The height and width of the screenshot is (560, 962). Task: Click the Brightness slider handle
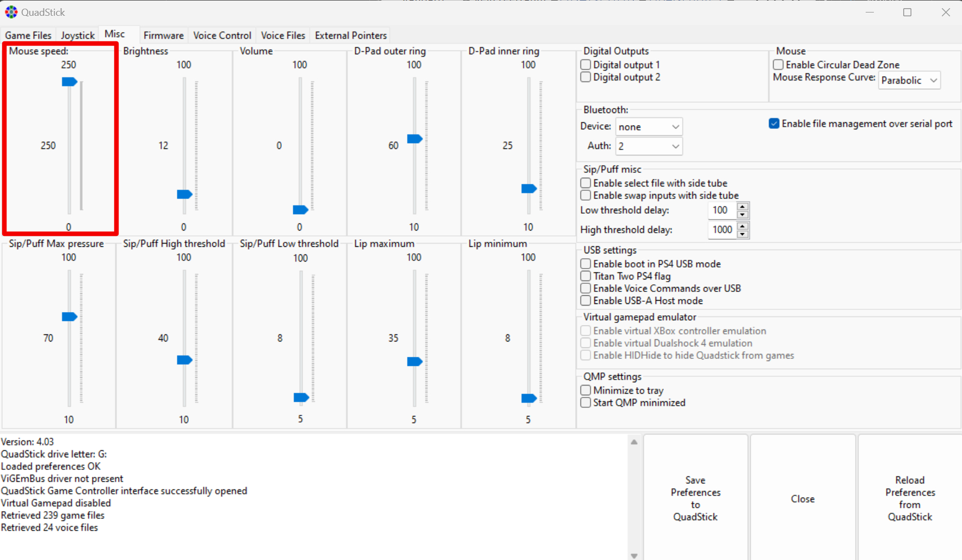pos(184,194)
